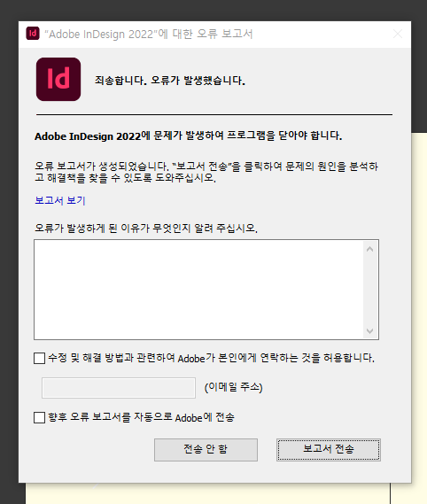Viewport: 427px width, 504px height.
Task: Click into the error reason text box
Action: tap(198, 290)
